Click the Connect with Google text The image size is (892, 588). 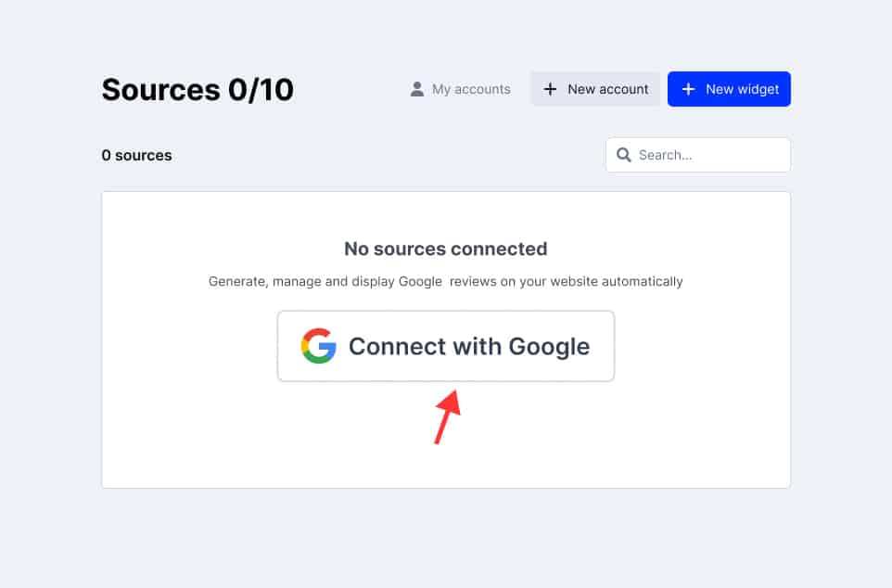pos(469,346)
